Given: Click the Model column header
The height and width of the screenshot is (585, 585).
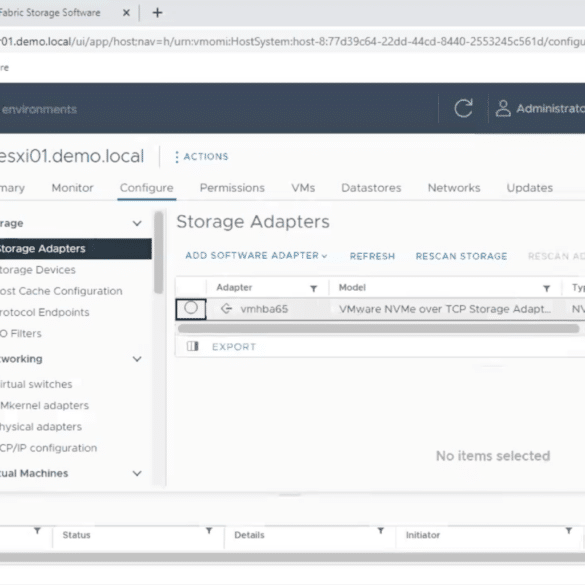Looking at the screenshot, I should click(352, 287).
